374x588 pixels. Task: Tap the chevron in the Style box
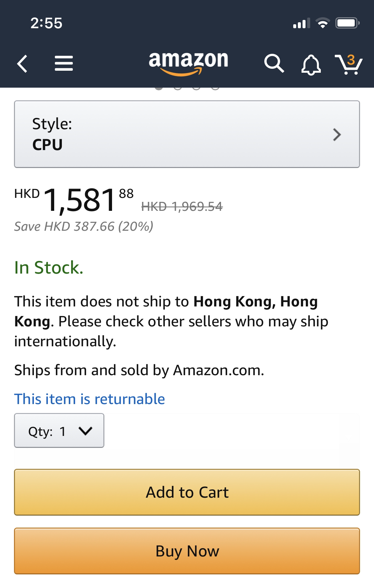[x=337, y=134]
